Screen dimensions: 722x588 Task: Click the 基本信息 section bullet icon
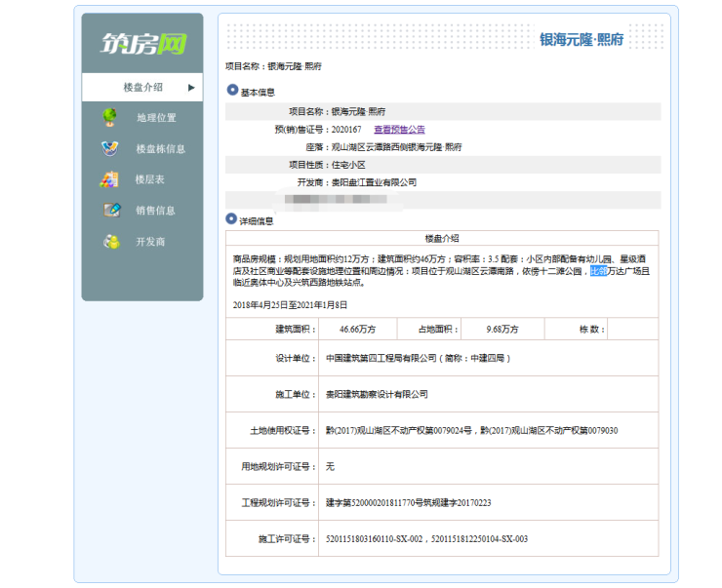coord(232,90)
